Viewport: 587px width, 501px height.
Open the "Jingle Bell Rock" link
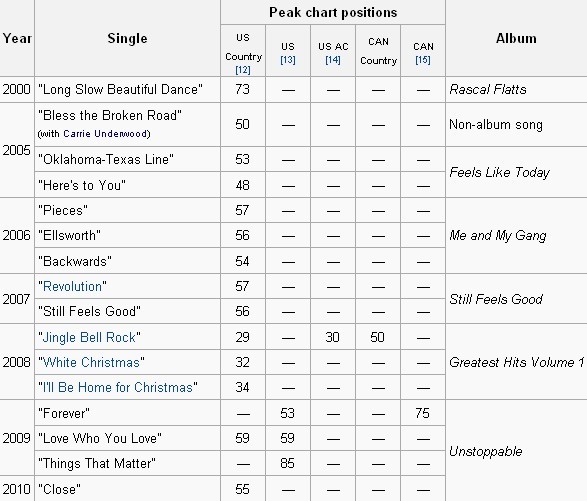(x=89, y=337)
